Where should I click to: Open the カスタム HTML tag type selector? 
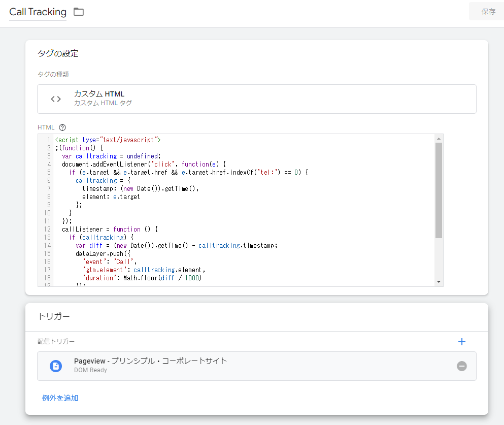point(256,99)
